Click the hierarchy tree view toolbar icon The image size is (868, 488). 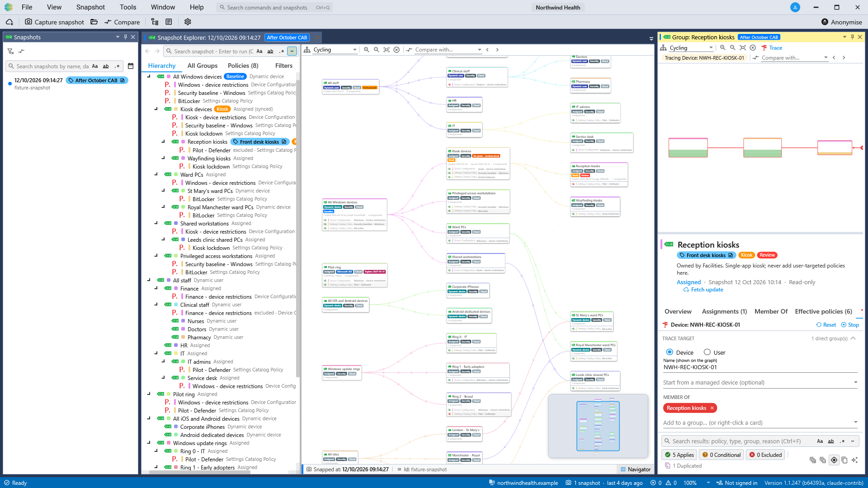155,22
